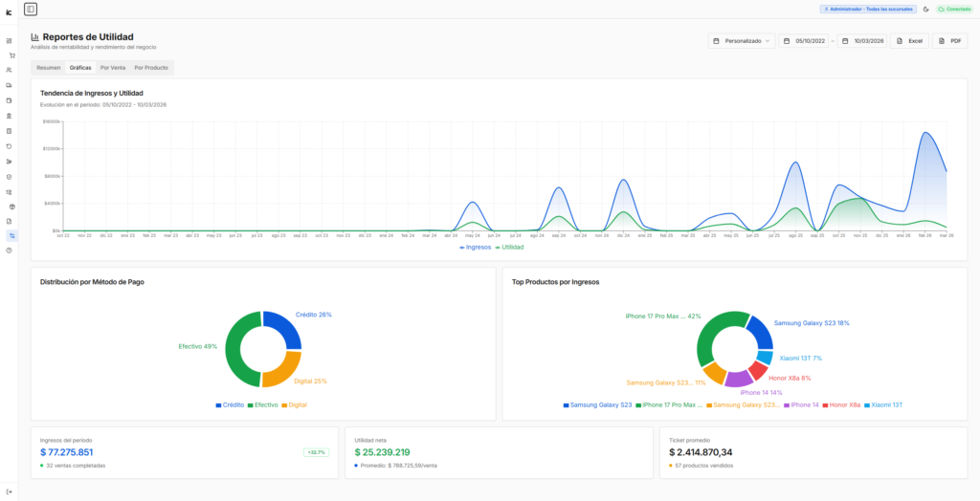Switch to the Por Producto tab
This screenshot has width=980, height=501.
coord(151,68)
